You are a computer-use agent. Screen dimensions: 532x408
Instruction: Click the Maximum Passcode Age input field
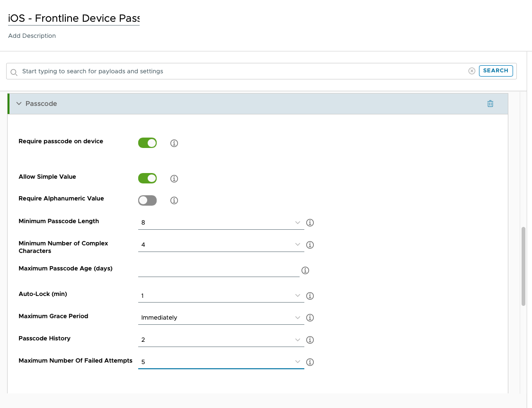pyautogui.click(x=218, y=270)
